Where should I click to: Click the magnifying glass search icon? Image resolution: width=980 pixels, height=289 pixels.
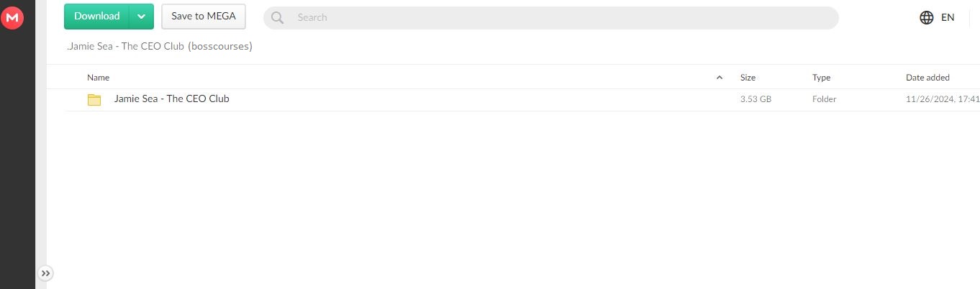[x=277, y=18]
